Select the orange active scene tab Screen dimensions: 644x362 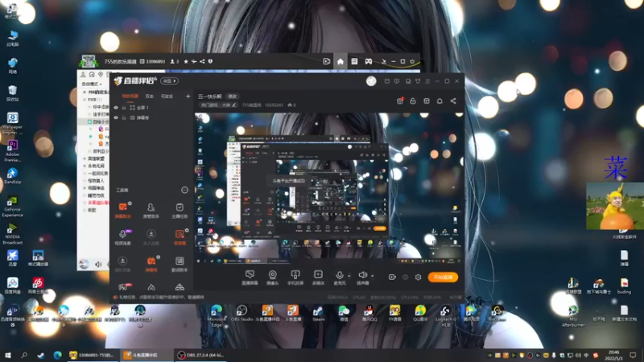click(x=130, y=97)
